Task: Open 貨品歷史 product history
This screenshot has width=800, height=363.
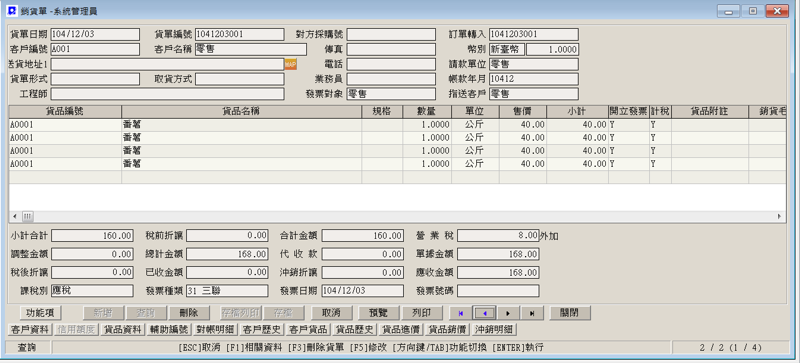Action: [356, 330]
